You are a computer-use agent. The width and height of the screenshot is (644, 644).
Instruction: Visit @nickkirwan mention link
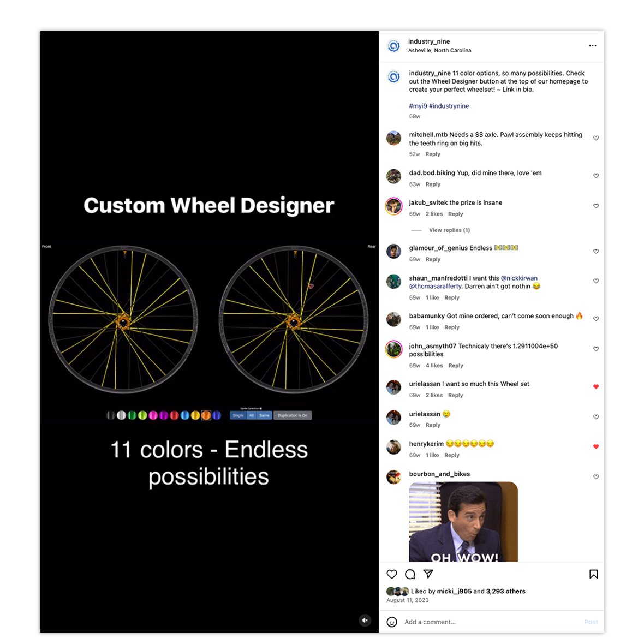pyautogui.click(x=519, y=278)
